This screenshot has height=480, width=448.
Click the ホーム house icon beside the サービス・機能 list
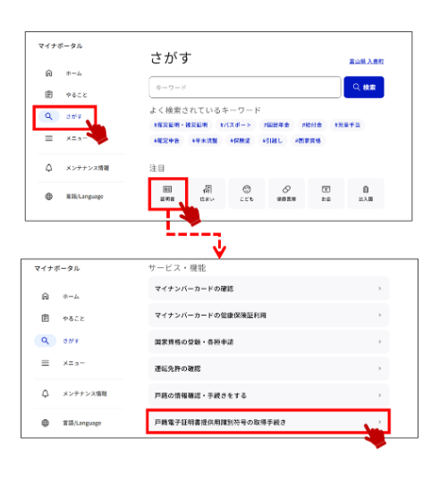(45, 296)
